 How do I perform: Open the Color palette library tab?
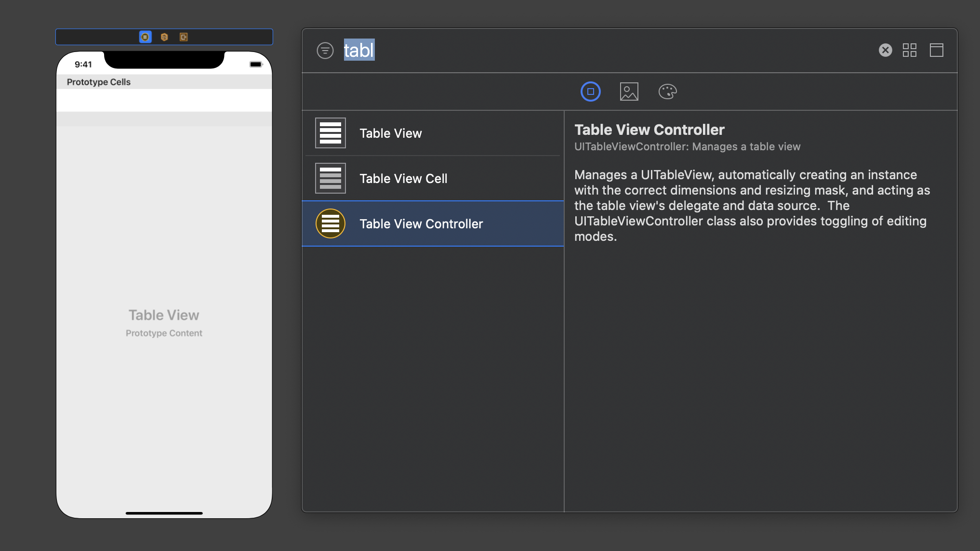click(667, 92)
